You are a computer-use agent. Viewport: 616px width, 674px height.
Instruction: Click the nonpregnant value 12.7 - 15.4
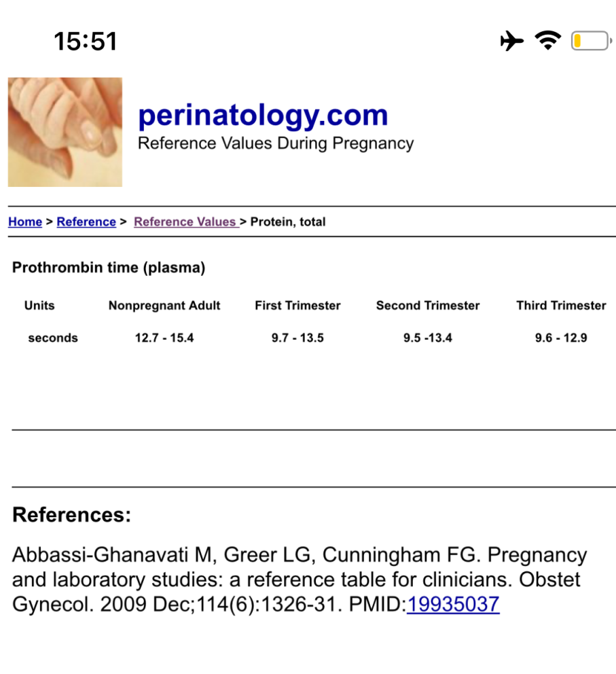(164, 338)
